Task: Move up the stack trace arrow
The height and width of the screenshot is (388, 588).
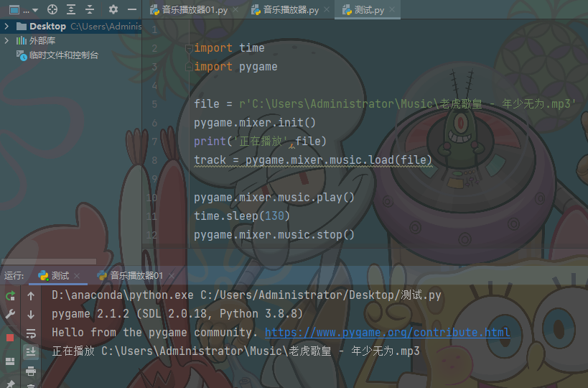Action: click(31, 296)
